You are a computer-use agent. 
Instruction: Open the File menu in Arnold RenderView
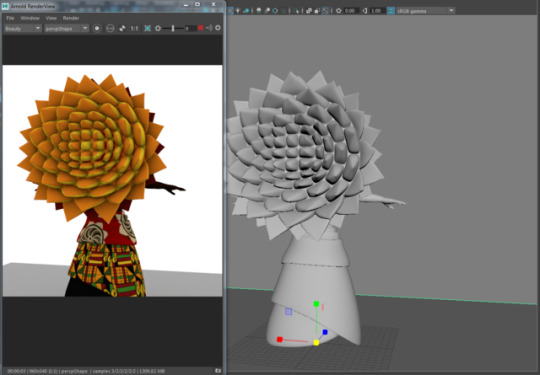(x=10, y=18)
